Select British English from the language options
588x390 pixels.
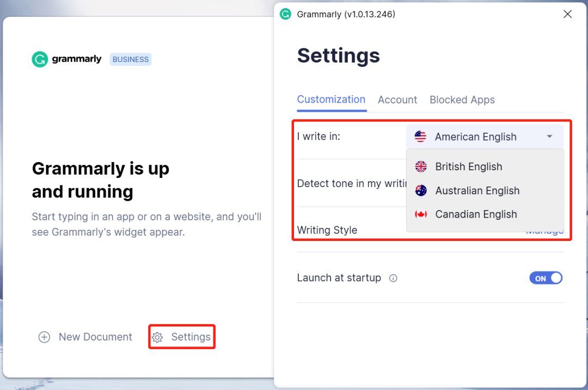468,166
